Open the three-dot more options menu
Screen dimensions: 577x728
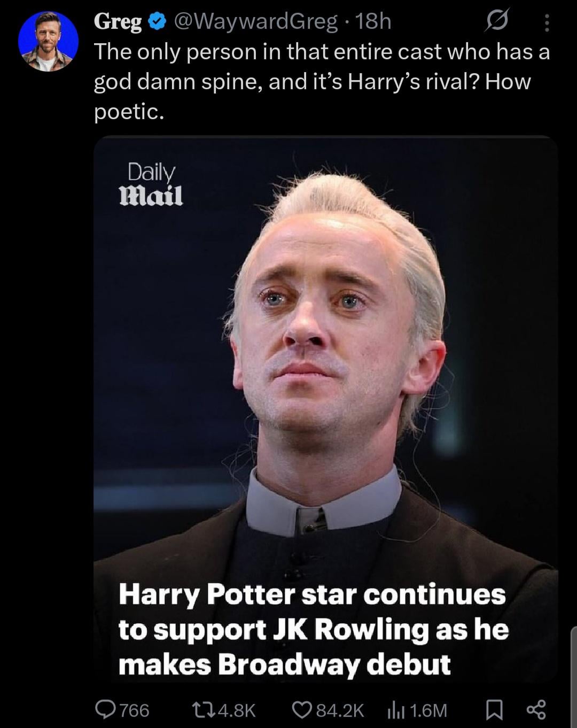tap(546, 22)
